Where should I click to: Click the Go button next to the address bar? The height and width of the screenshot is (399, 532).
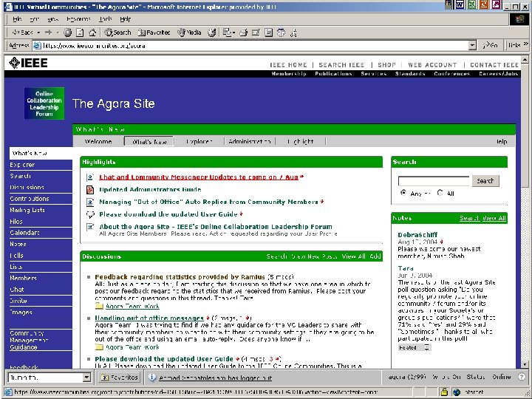tap(491, 45)
